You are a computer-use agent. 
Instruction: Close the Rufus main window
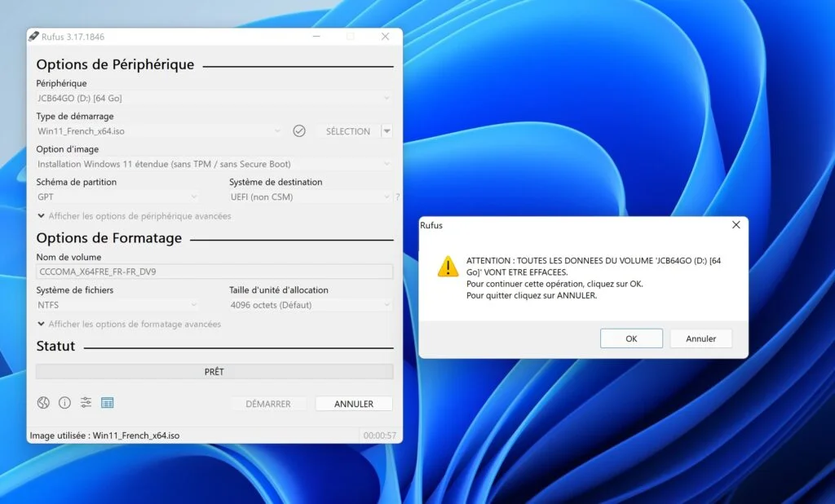385,36
